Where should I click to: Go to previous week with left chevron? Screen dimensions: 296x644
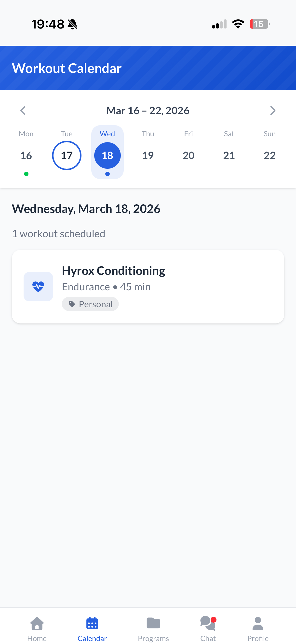pos(23,111)
